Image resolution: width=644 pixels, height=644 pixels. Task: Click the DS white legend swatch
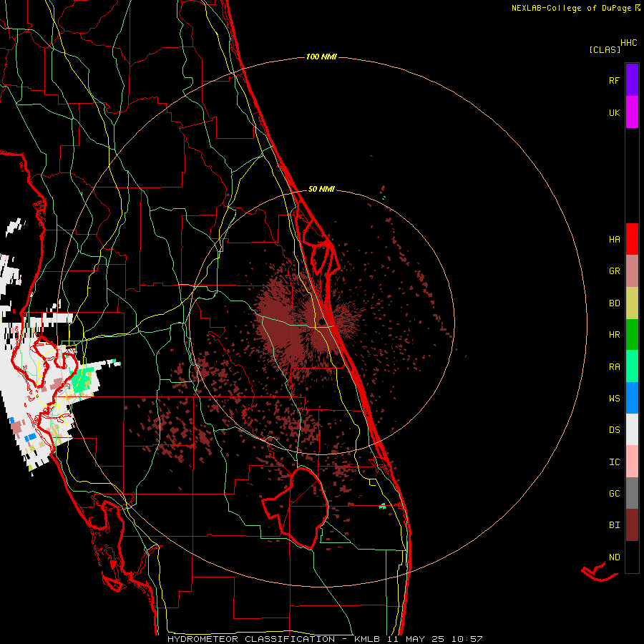point(632,429)
